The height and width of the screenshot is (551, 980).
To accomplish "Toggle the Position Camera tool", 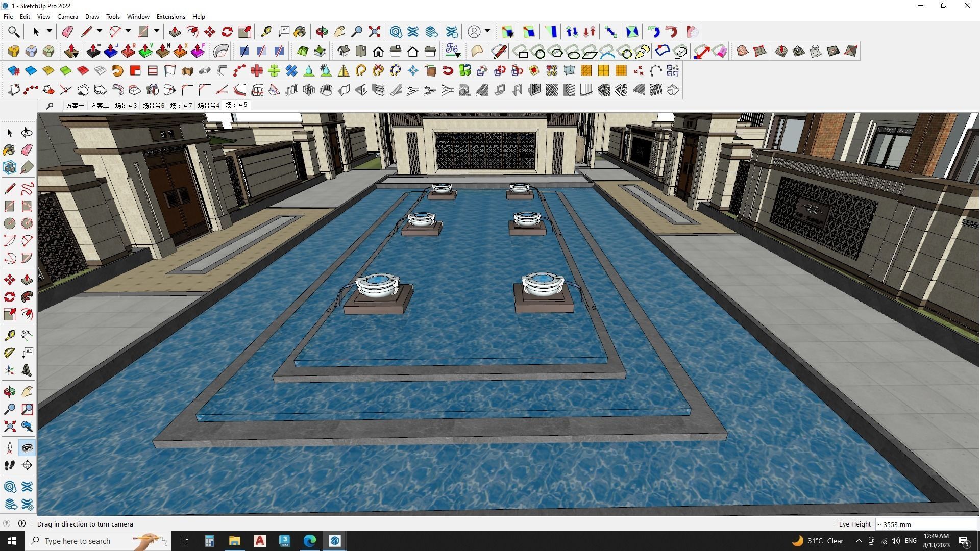I will [x=9, y=448].
